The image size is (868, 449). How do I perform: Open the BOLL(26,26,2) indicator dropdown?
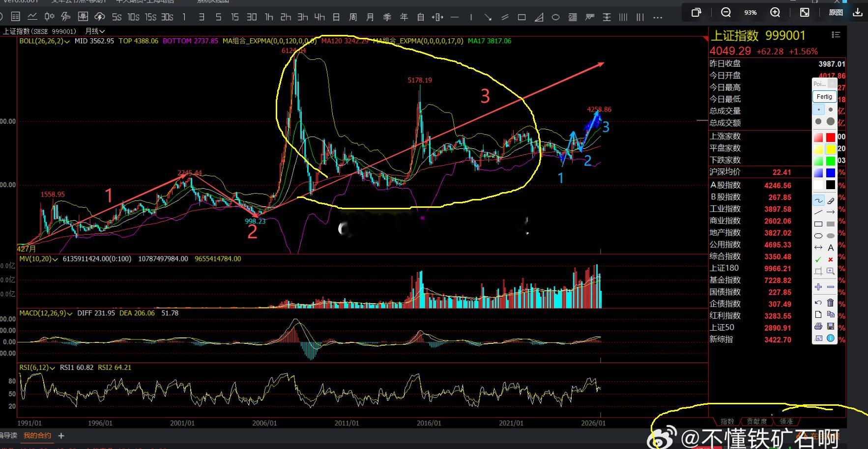point(44,41)
